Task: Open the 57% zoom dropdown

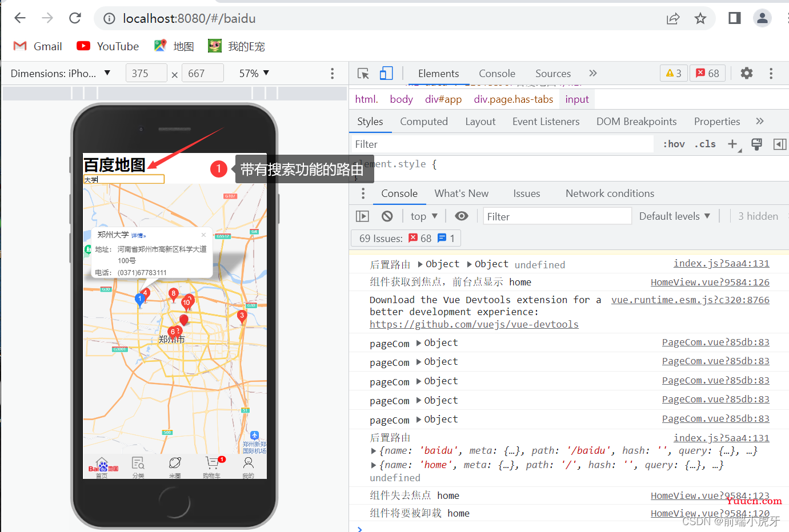Action: [x=254, y=73]
